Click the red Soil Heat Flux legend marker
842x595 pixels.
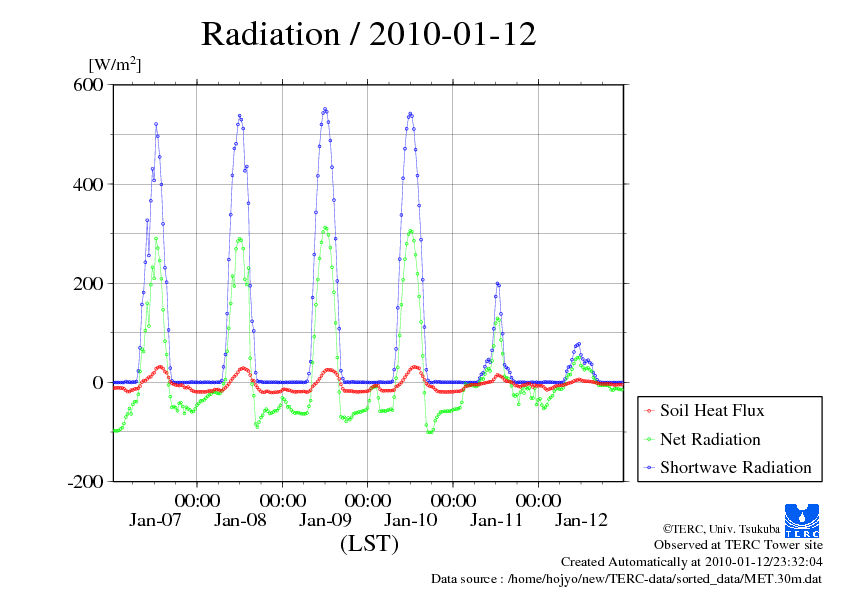coord(649,411)
